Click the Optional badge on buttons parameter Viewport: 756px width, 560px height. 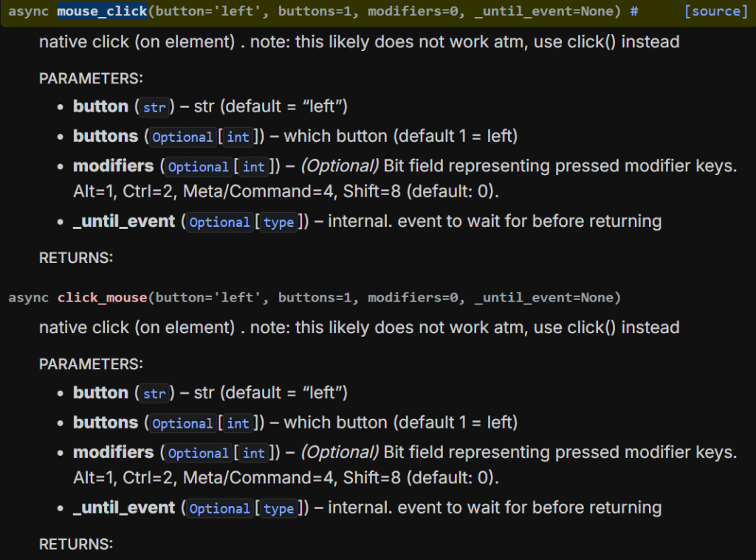(182, 137)
